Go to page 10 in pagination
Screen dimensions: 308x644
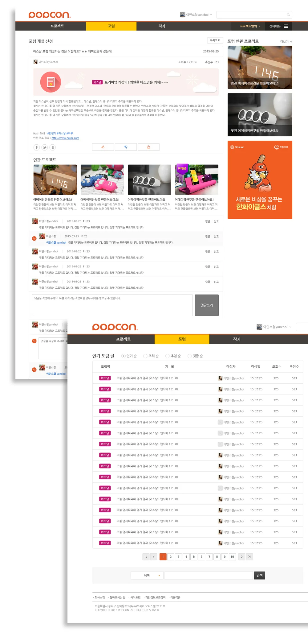pos(233,557)
